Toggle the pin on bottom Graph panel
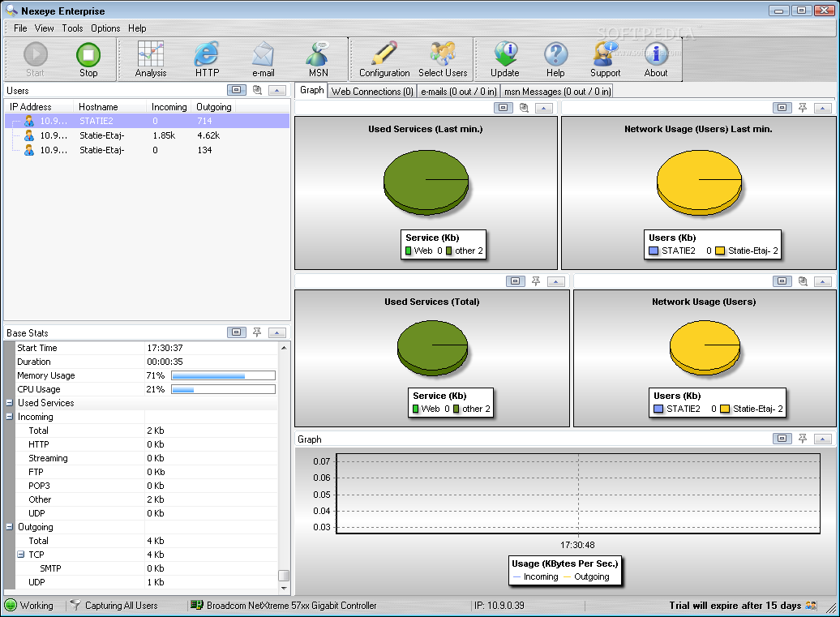 (803, 439)
